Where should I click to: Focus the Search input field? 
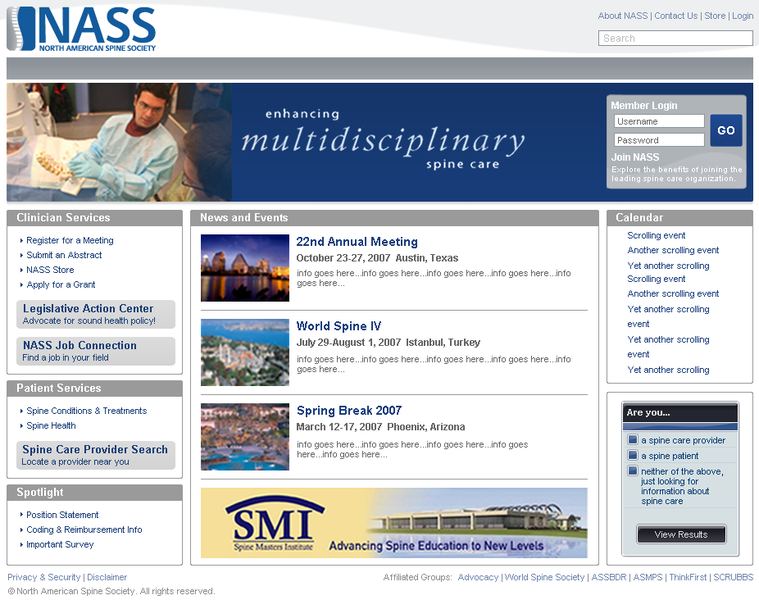(x=675, y=38)
